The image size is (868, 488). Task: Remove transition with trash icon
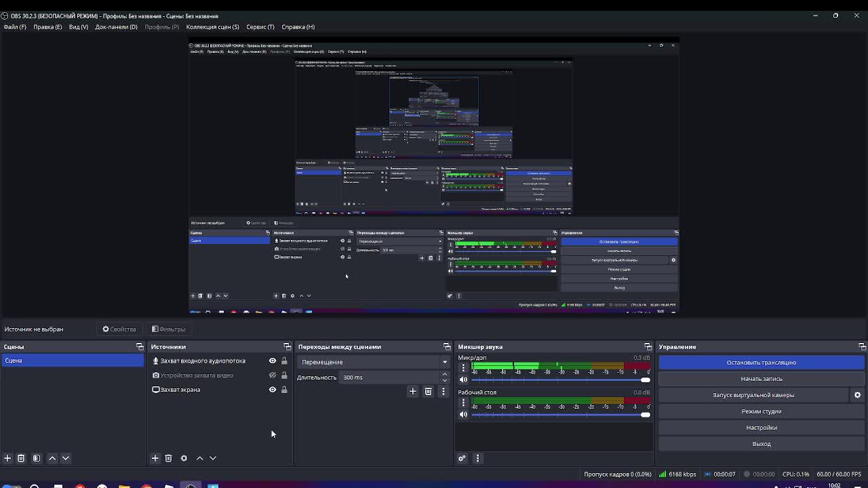(428, 391)
